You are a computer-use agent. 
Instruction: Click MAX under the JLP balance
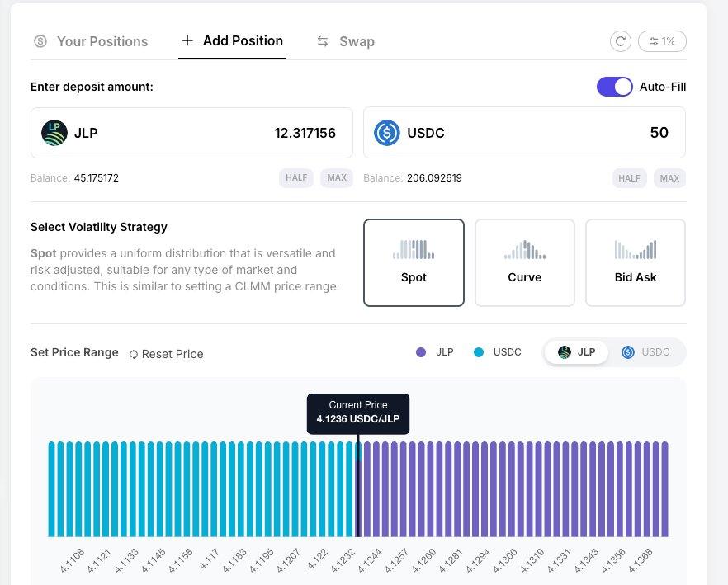337,178
